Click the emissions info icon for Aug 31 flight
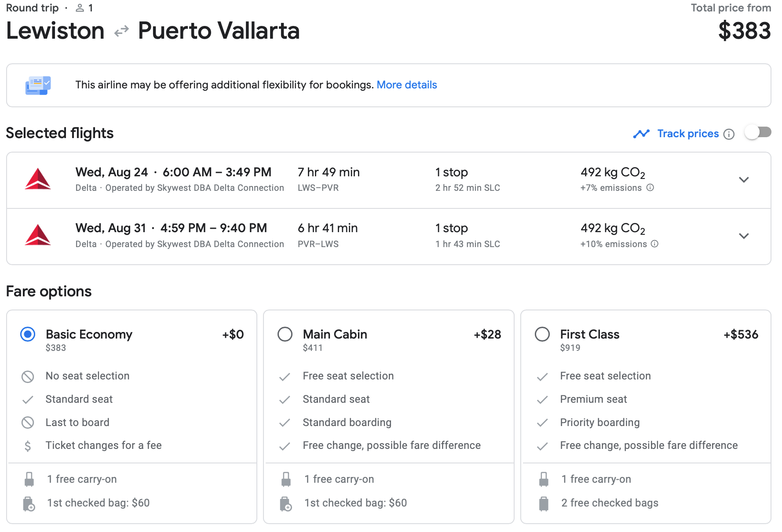The width and height of the screenshot is (782, 532). 654,244
